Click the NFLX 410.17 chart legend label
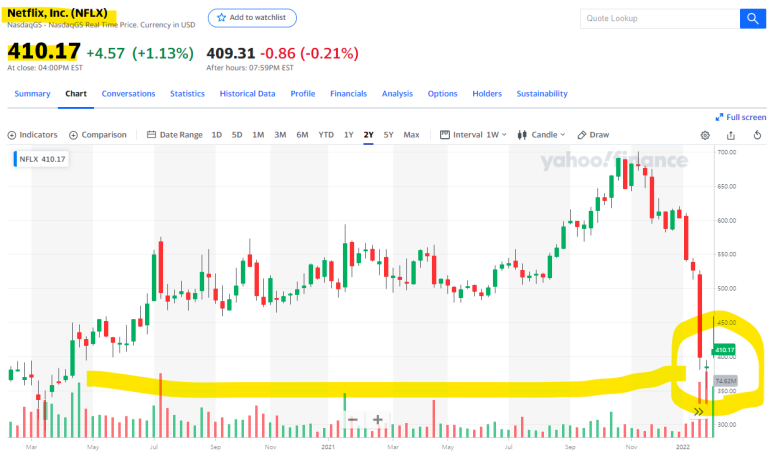 tap(41, 159)
